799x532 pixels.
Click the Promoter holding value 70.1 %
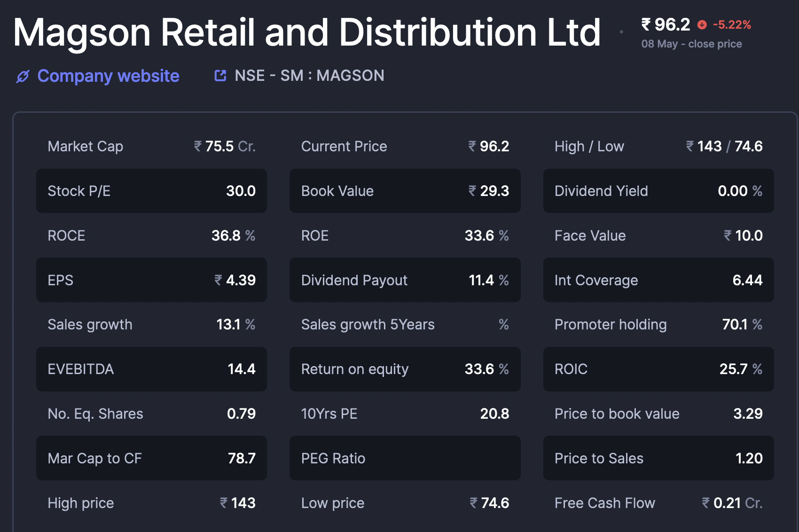tap(742, 324)
